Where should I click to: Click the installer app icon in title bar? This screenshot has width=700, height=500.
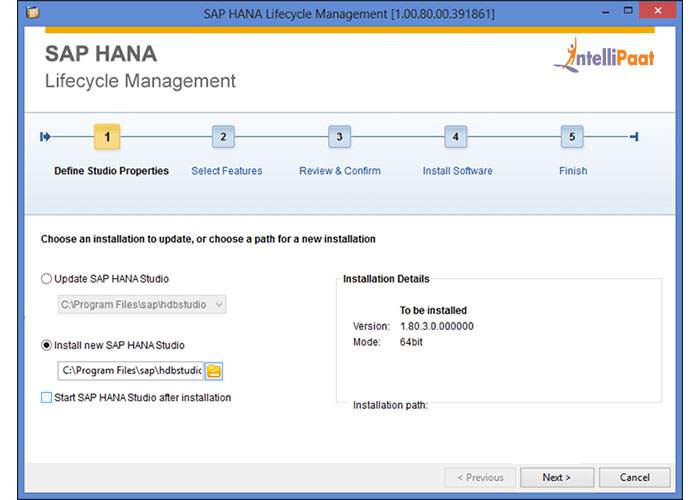pyautogui.click(x=33, y=12)
